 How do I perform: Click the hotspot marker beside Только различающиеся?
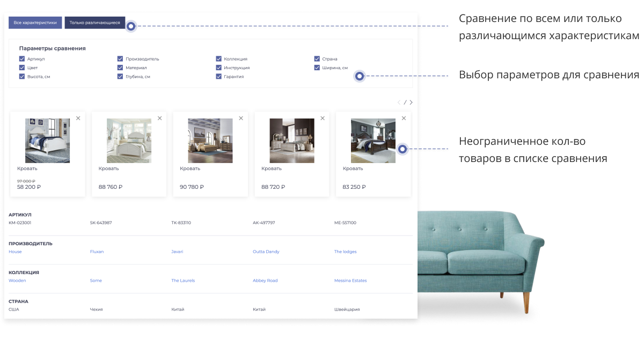(x=131, y=26)
